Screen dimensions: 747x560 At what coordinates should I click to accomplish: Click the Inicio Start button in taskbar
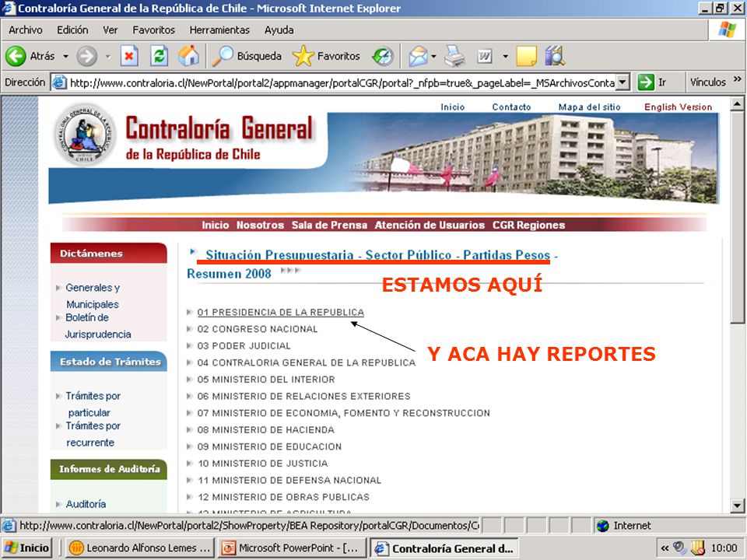tap(27, 548)
